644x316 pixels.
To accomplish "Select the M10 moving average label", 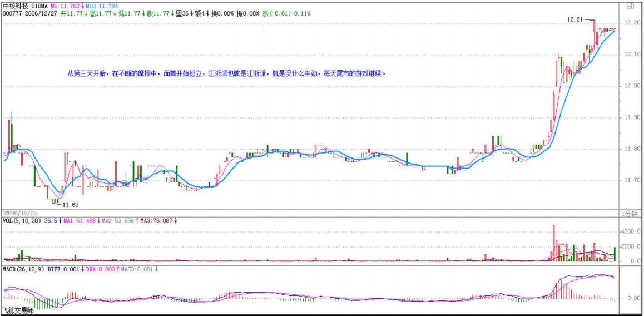I will [x=103, y=6].
